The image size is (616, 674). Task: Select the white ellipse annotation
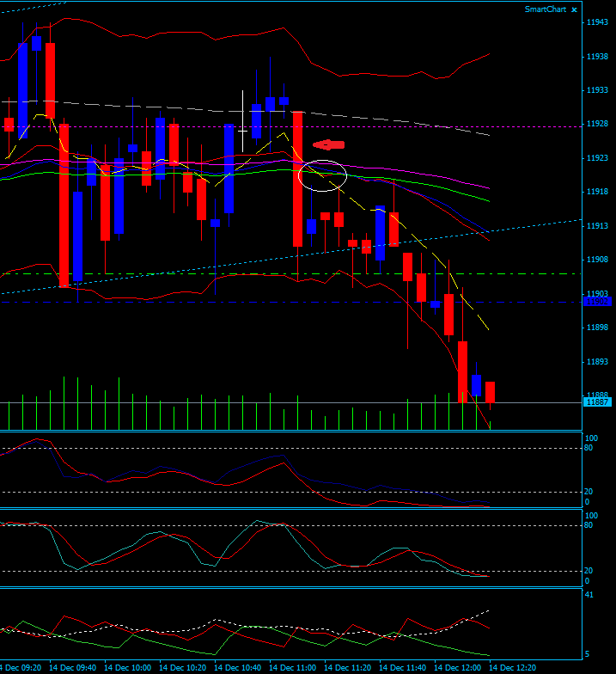click(322, 175)
